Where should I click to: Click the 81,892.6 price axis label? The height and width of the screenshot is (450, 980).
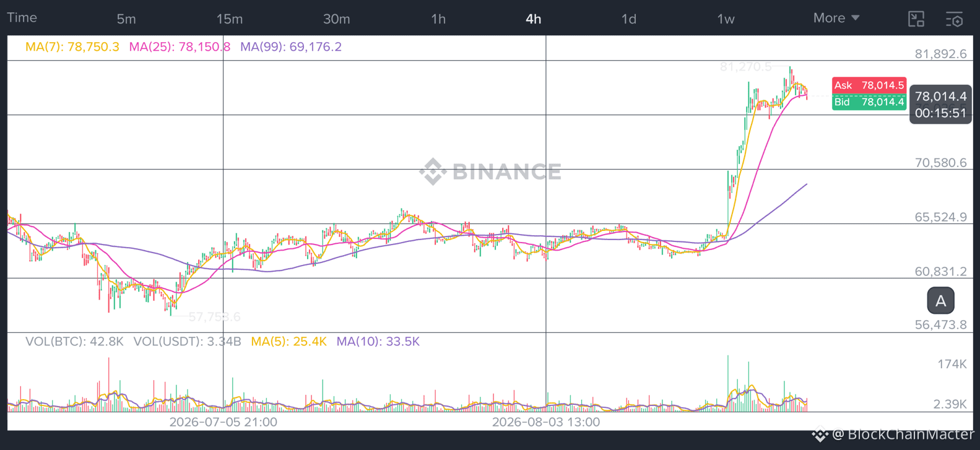940,54
